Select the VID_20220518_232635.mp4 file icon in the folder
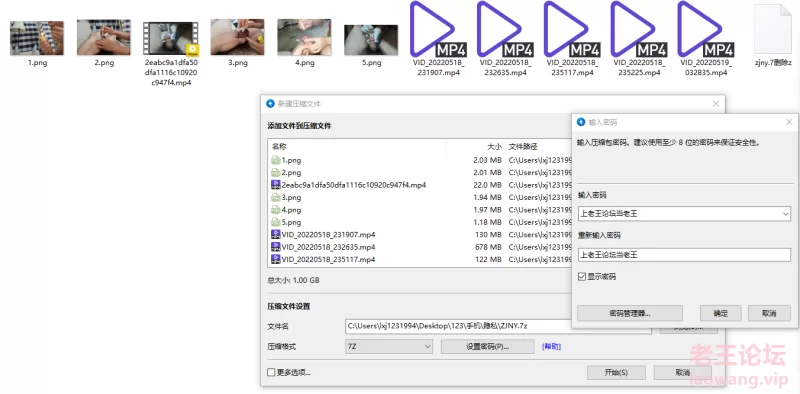Viewport: 800px width, 394px height. [504, 29]
